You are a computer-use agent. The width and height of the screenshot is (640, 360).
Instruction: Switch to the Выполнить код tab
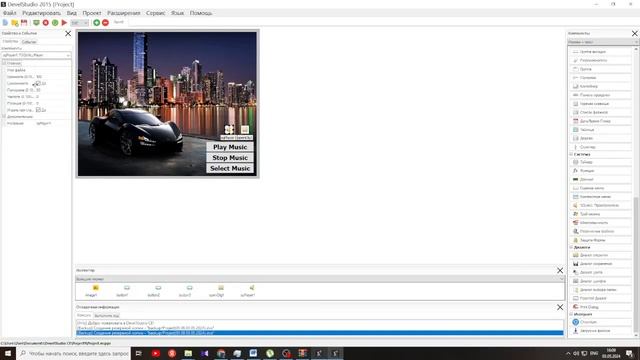tap(107, 316)
